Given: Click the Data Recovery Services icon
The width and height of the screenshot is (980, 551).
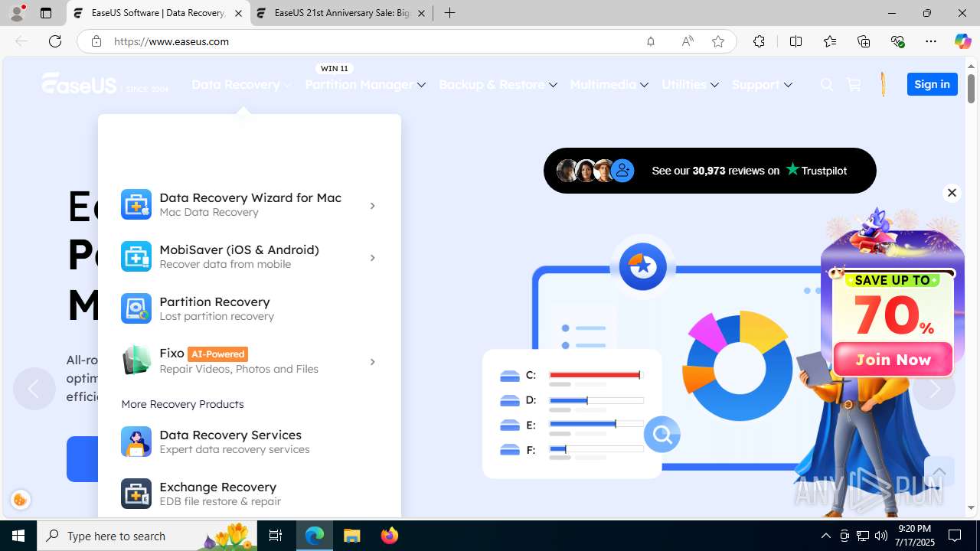Looking at the screenshot, I should (136, 442).
